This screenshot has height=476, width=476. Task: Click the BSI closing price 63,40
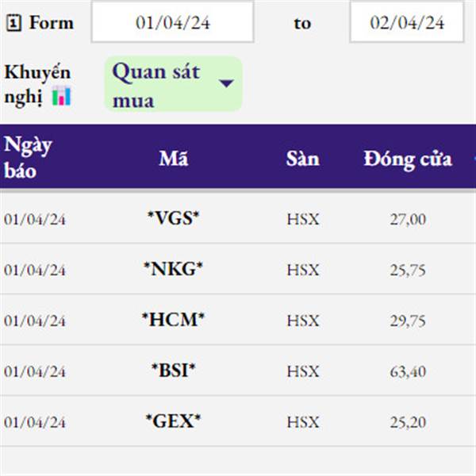[x=408, y=371]
